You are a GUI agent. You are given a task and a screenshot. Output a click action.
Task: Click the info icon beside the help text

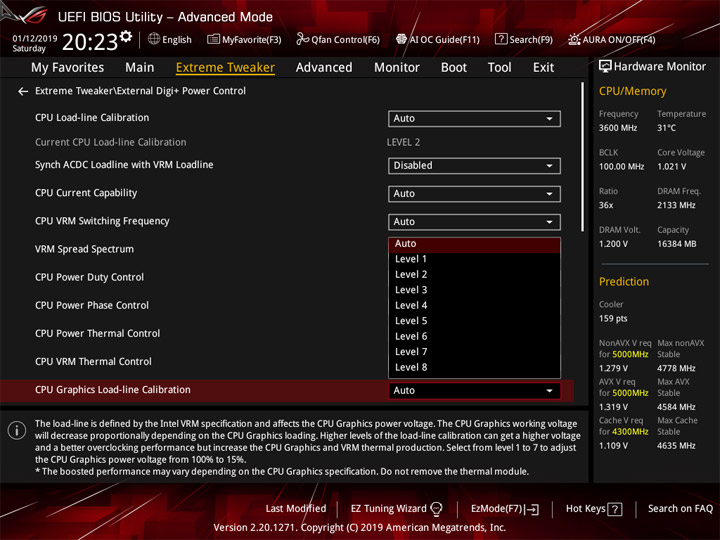tap(17, 430)
